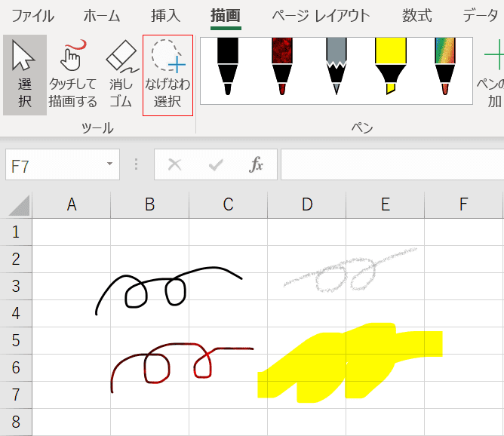
Task: Select column C header
Action: click(x=228, y=204)
